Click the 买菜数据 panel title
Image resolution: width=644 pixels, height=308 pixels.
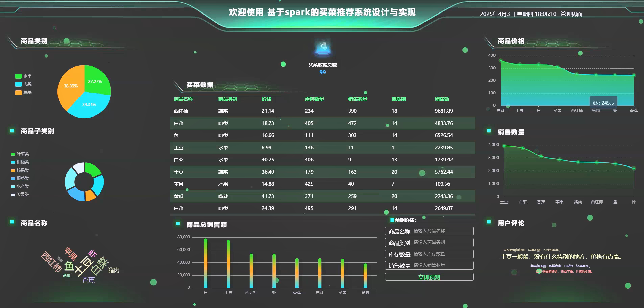pyautogui.click(x=200, y=85)
